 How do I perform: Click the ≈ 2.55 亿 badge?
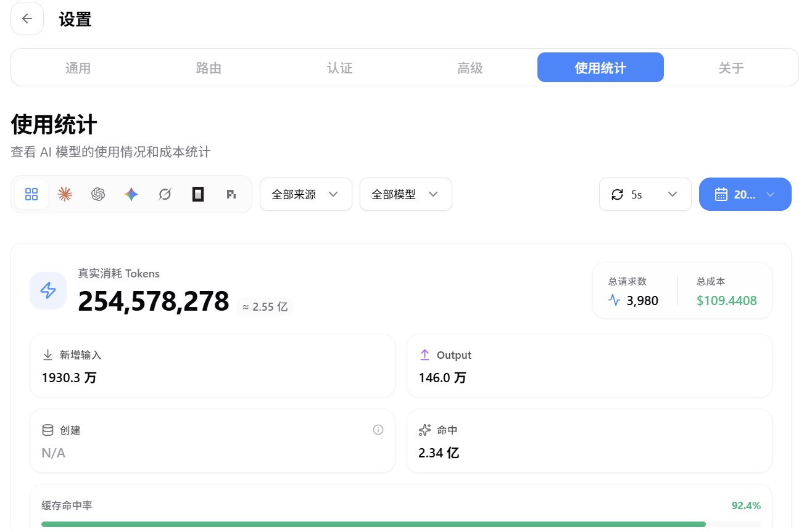(x=265, y=306)
